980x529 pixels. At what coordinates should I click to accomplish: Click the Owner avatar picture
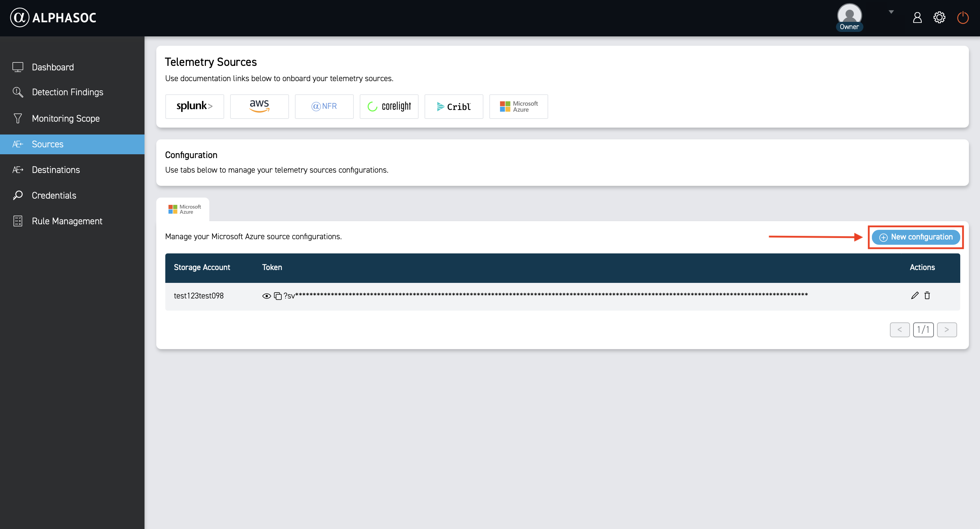[x=849, y=15]
